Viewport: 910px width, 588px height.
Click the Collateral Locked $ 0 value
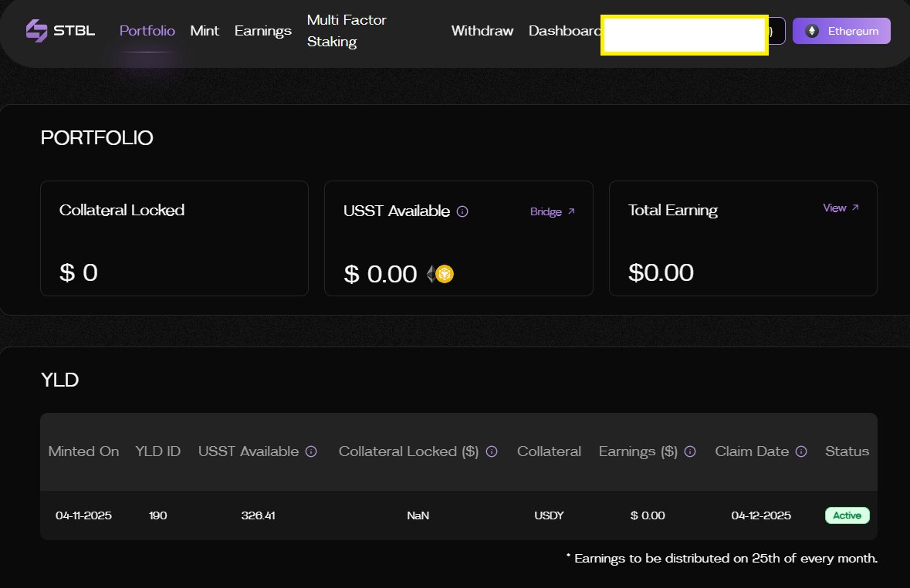pos(79,273)
